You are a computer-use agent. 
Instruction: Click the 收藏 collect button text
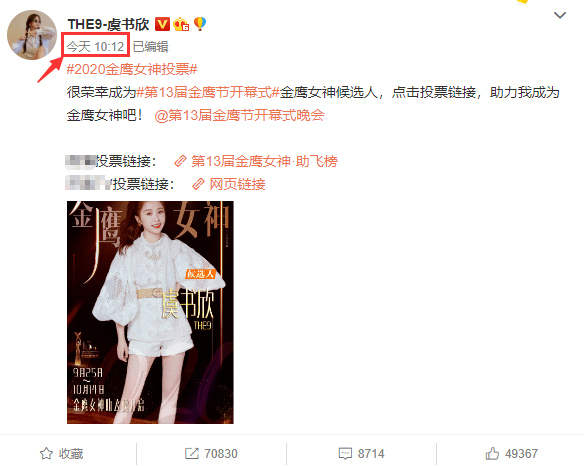click(x=71, y=454)
